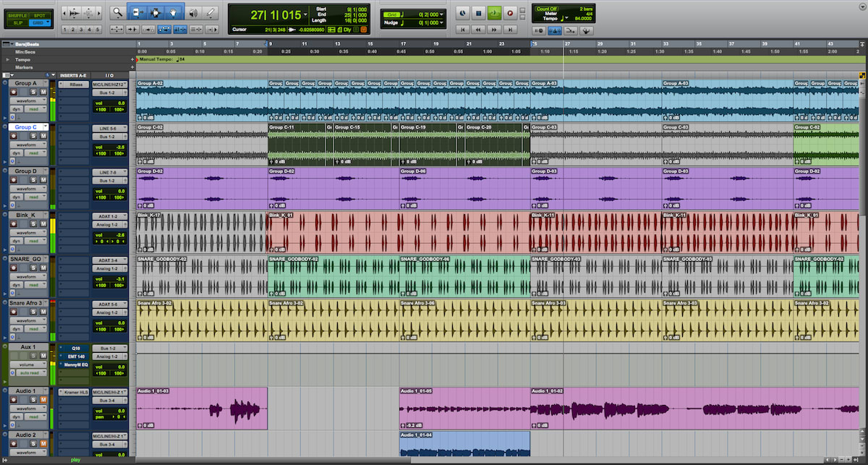
Task: Expand the Tempo ruler disclosure triangle
Action: point(7,59)
